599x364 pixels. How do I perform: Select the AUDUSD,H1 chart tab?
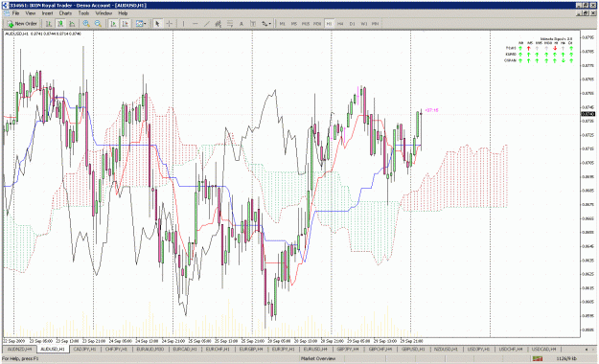[x=53, y=349]
